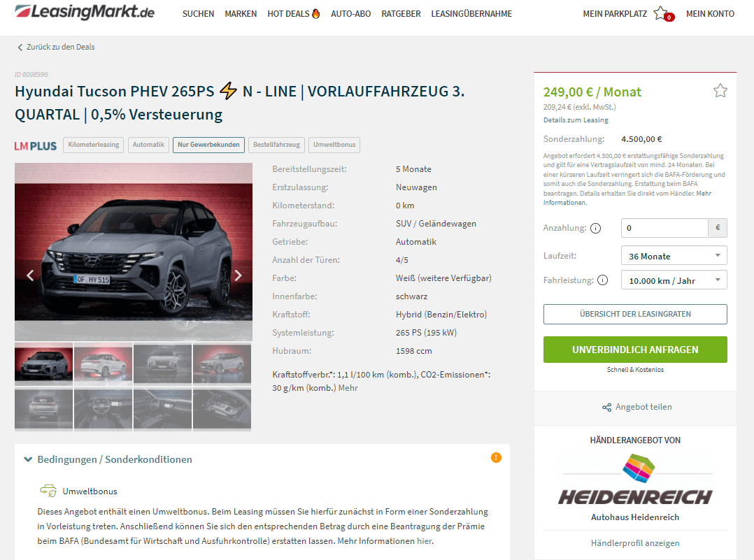The width and height of the screenshot is (754, 560).
Task: Show previous car image with left arrow
Action: coord(30,275)
